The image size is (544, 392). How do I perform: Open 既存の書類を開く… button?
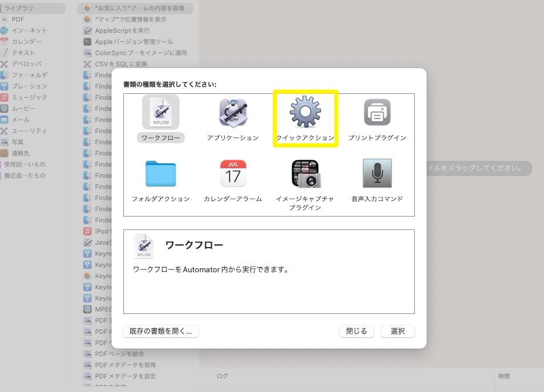(x=161, y=331)
